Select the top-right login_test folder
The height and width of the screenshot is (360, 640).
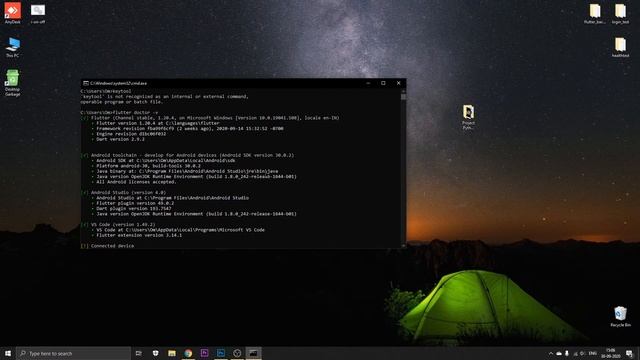pos(620,13)
